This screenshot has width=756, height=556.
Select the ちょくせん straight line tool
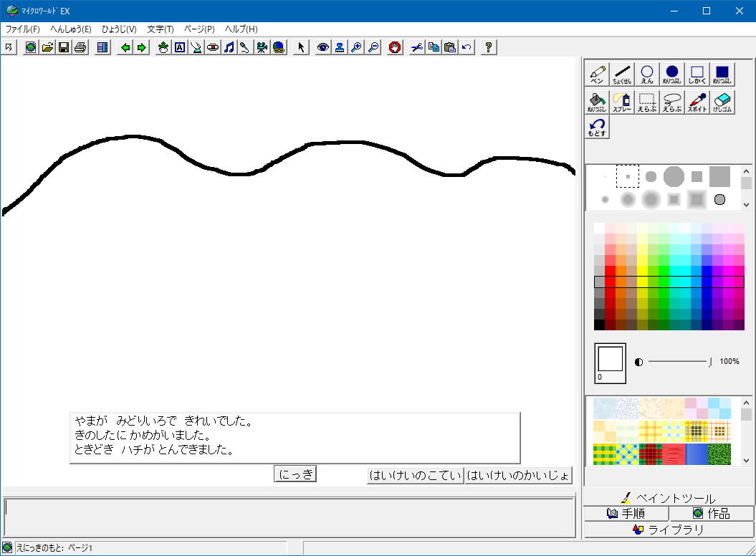[622, 74]
